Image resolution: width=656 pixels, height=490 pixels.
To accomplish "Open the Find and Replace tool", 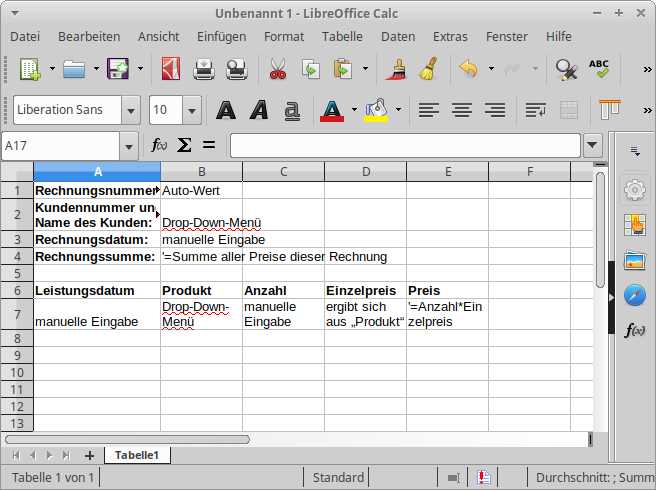I will (566, 70).
